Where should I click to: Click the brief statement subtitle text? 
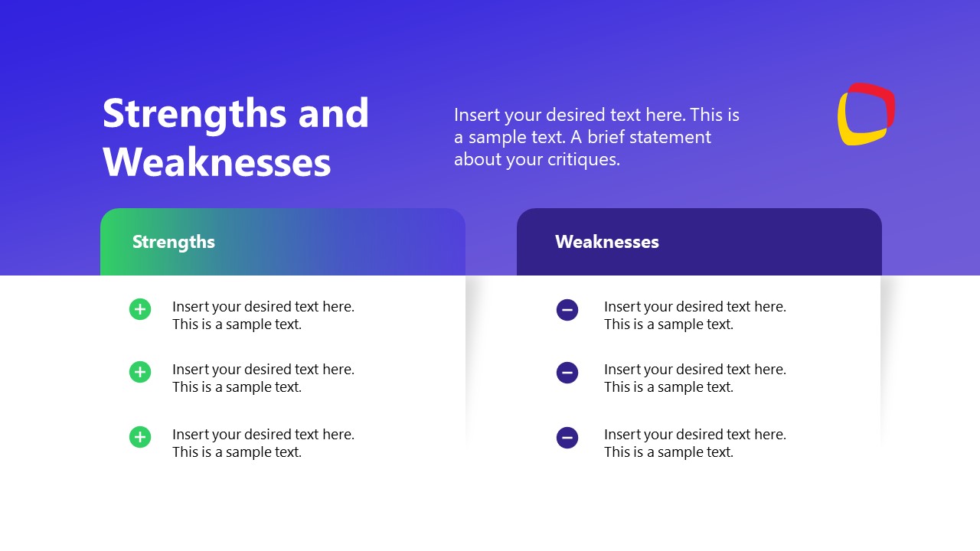click(x=597, y=137)
